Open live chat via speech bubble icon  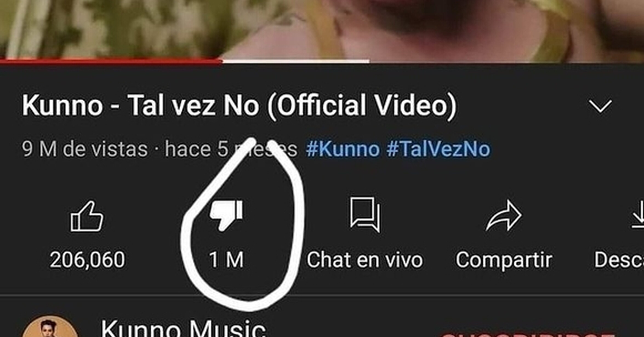pyautogui.click(x=365, y=215)
